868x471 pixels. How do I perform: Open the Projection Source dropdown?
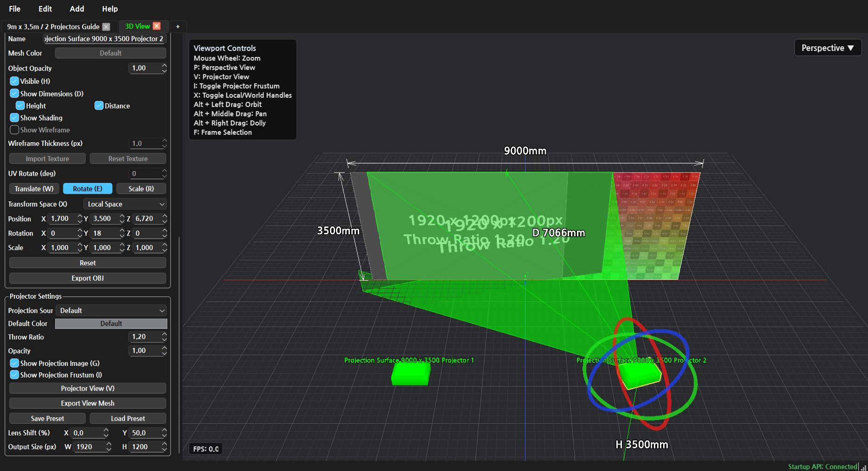click(x=111, y=311)
